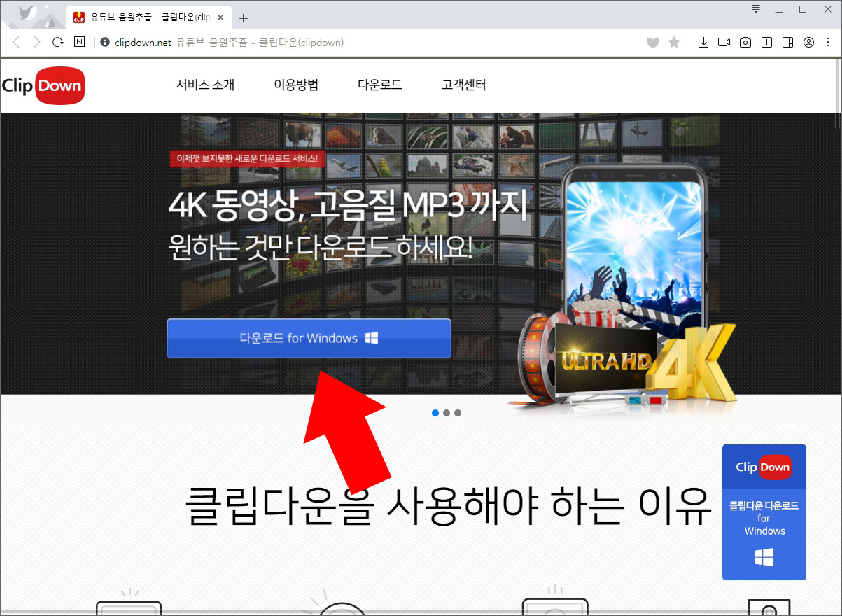The image size is (842, 616).
Task: Go back with the back arrow
Action: (15, 42)
